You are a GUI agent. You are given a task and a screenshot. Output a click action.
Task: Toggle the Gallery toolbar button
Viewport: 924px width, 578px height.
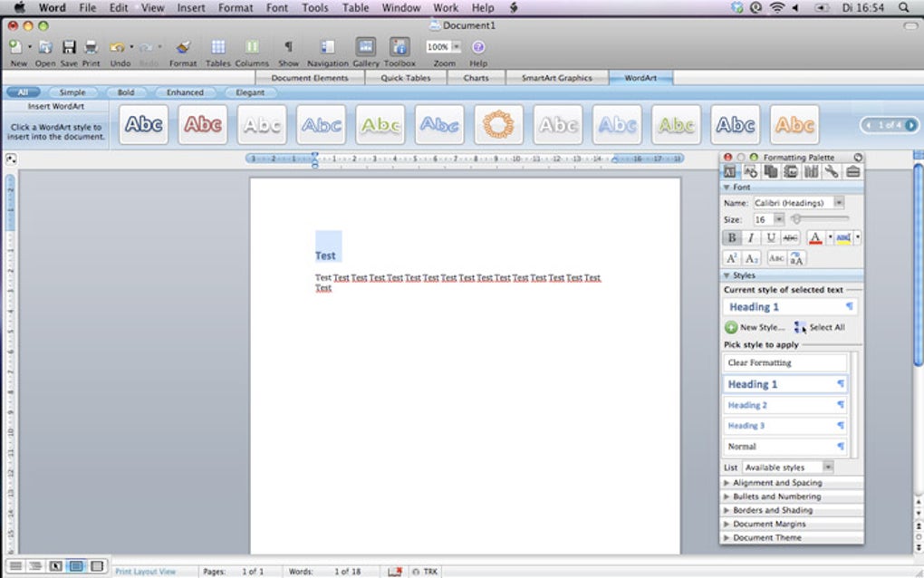(x=366, y=47)
